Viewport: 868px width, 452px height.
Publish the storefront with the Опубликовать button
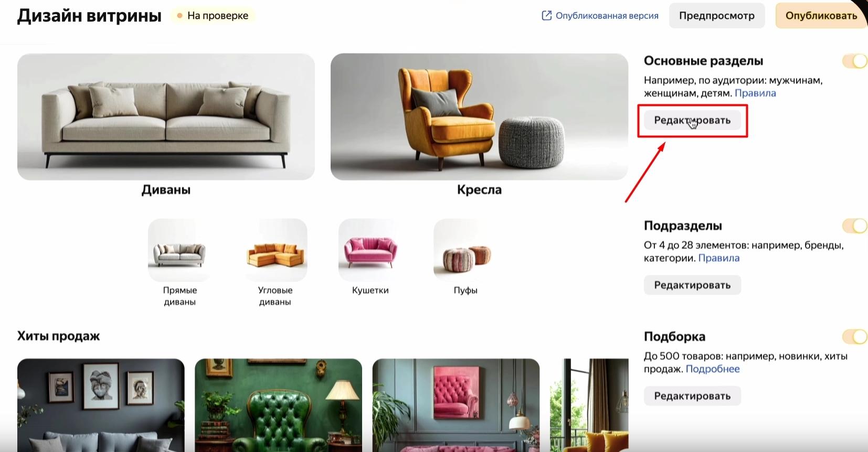pyautogui.click(x=821, y=16)
